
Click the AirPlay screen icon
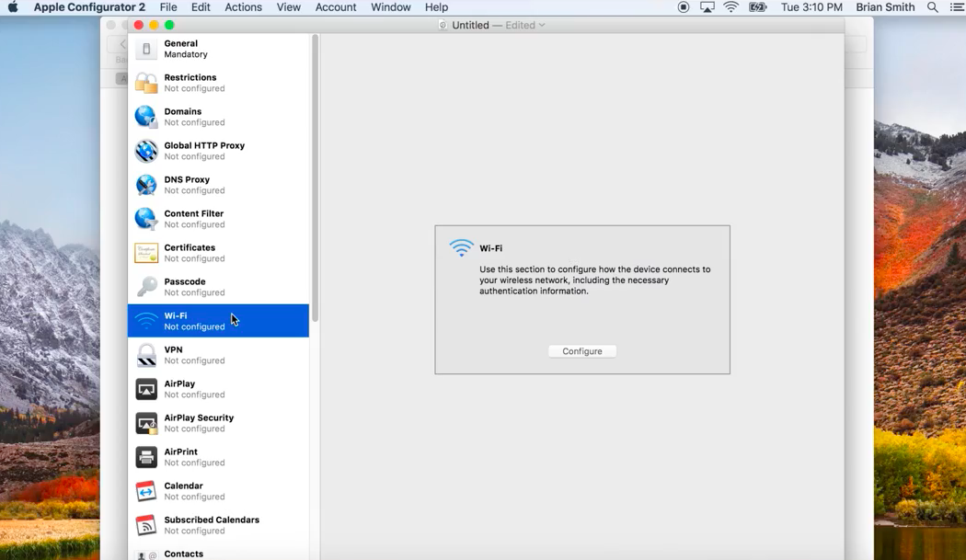click(x=146, y=389)
